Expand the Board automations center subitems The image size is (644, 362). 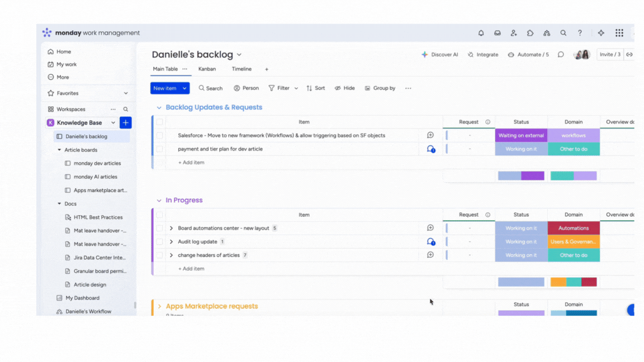coord(171,228)
